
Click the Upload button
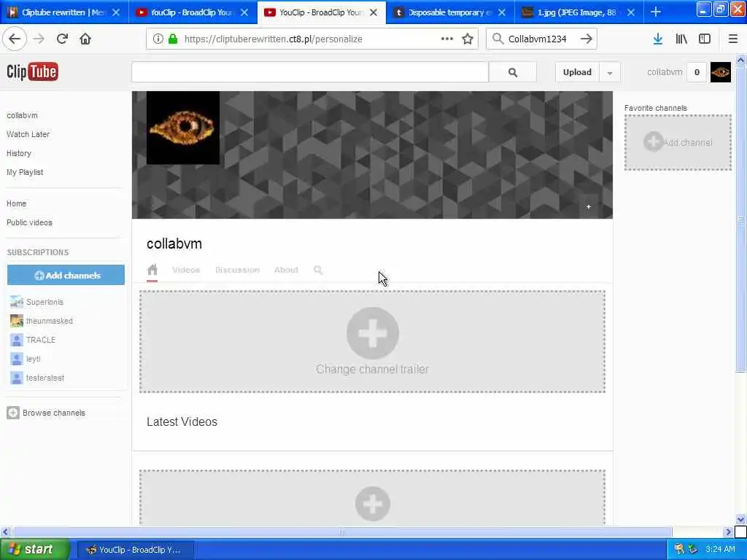click(x=578, y=72)
